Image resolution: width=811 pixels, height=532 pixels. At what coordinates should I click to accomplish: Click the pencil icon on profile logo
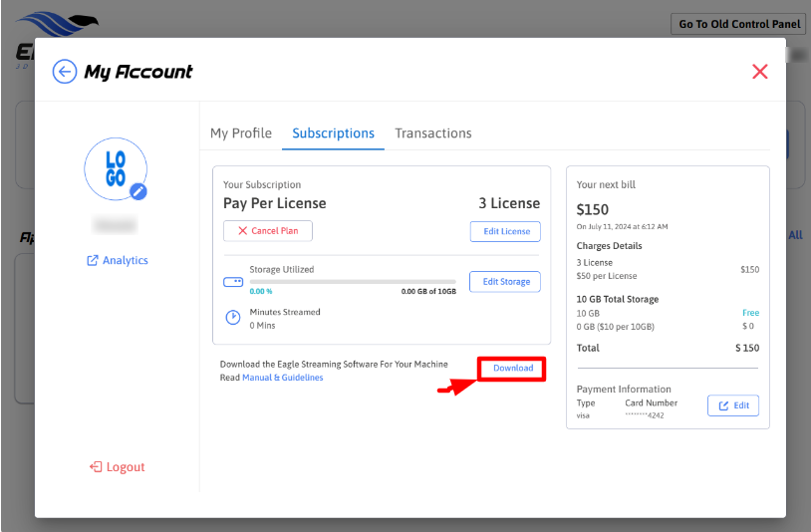tap(138, 192)
